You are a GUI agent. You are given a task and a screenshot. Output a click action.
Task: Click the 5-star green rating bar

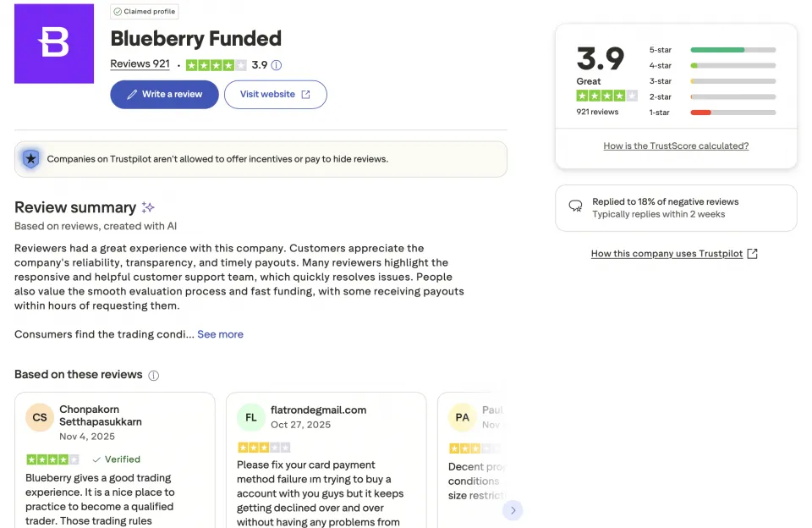(716, 49)
